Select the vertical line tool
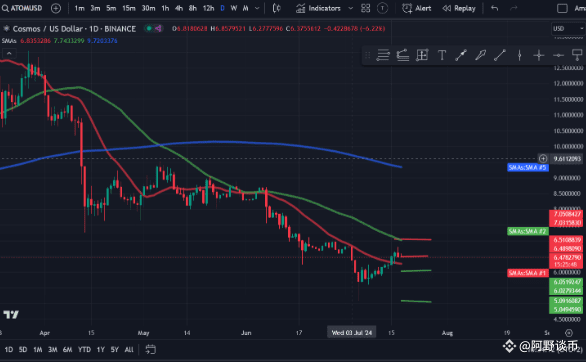The width and height of the screenshot is (586, 362). (519, 55)
